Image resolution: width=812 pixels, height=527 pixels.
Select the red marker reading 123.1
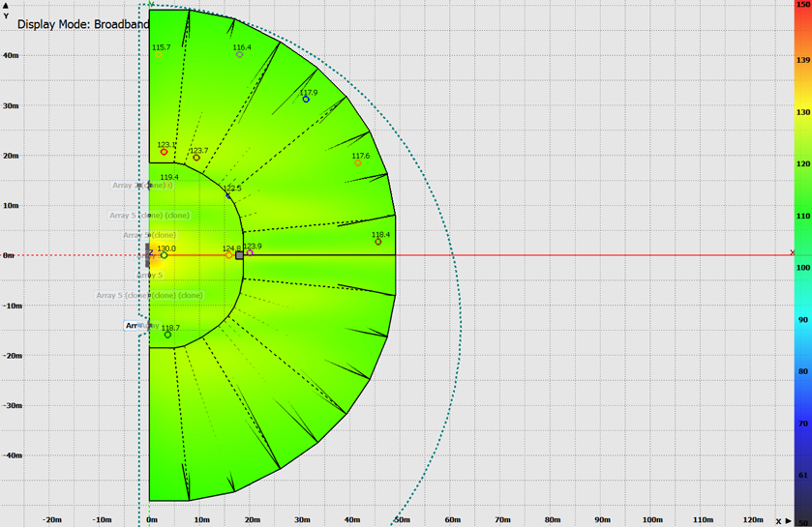tap(164, 152)
